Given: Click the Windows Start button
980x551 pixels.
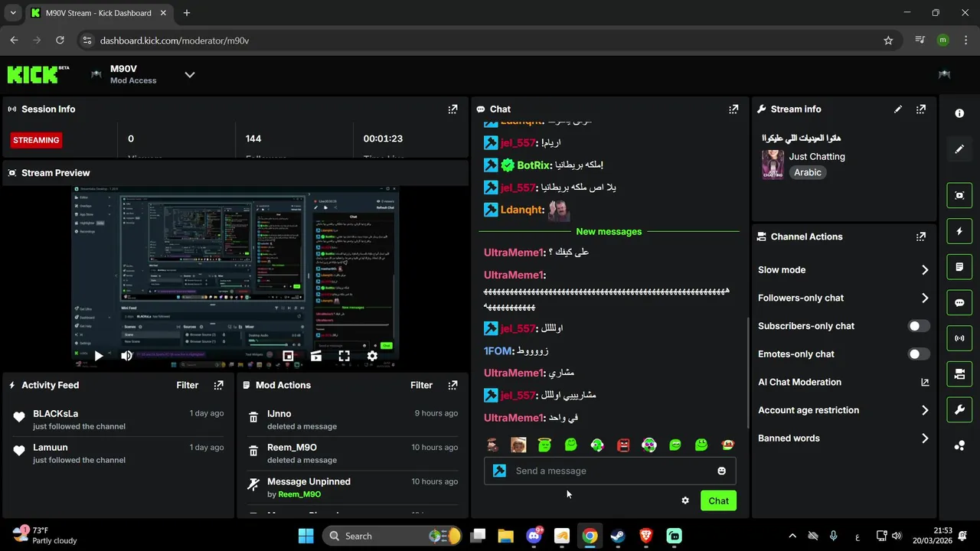Looking at the screenshot, I should click(305, 536).
